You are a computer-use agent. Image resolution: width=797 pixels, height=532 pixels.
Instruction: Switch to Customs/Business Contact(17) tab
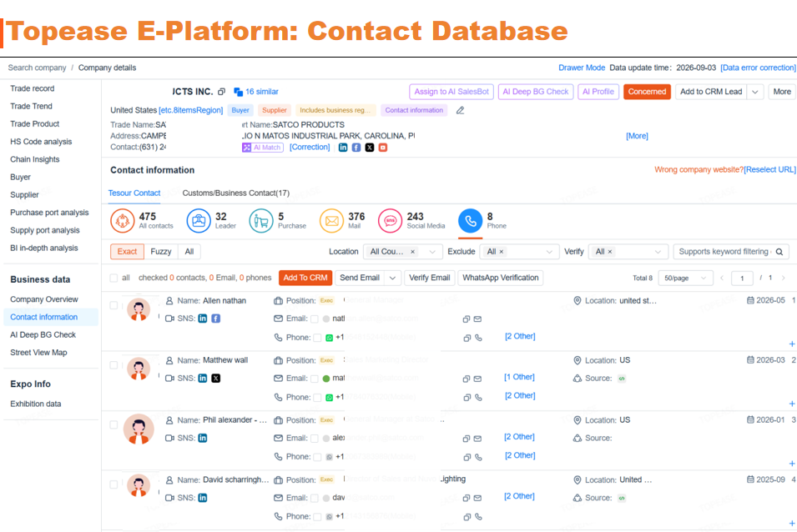[x=236, y=193]
